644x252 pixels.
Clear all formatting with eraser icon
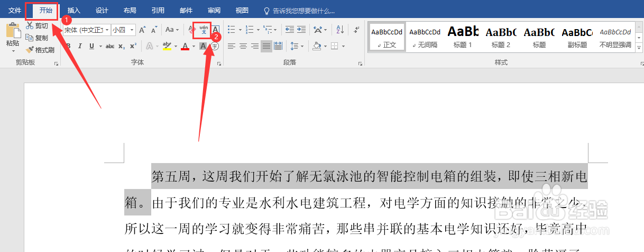[x=192, y=30]
